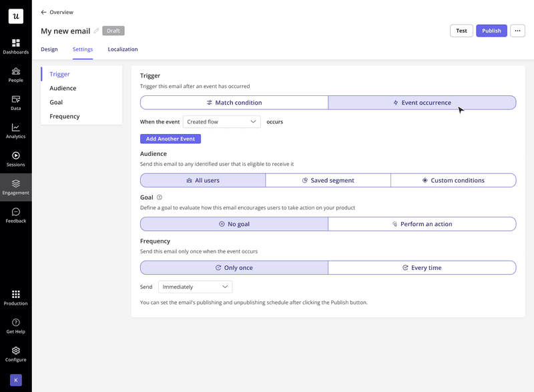Publish the email
Viewport: 534px width, 392px height.
click(x=491, y=31)
